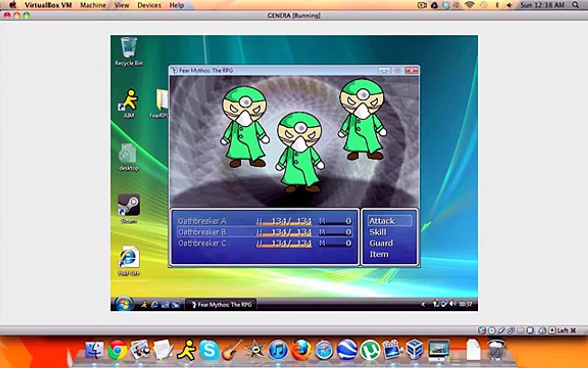This screenshot has height=368, width=588.
Task: Open uTorrent from the Dock
Action: [370, 350]
